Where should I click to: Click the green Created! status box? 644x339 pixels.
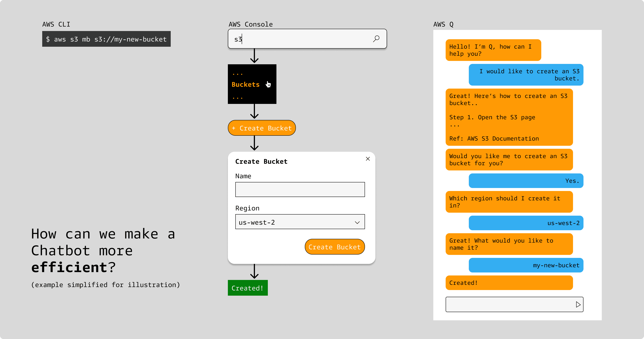[248, 288]
